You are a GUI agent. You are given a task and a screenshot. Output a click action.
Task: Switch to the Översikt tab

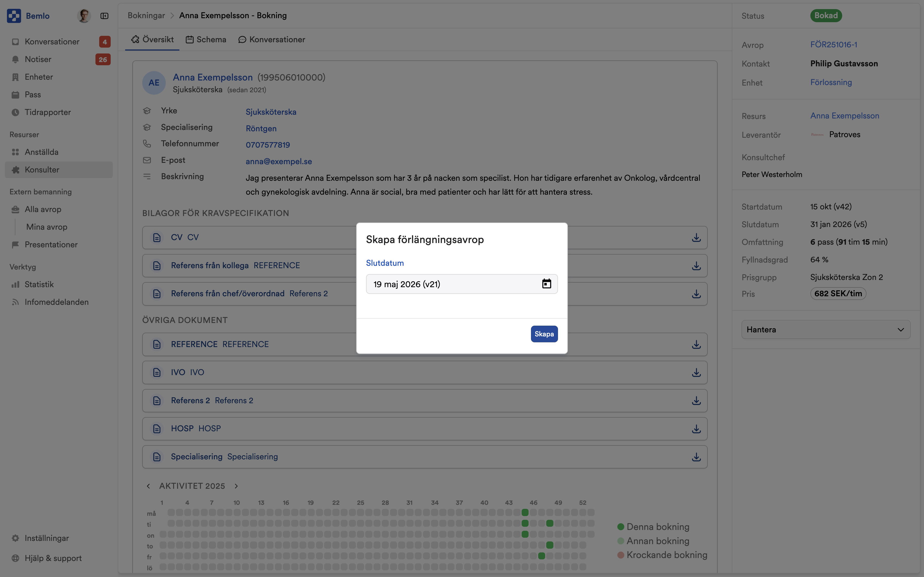coord(152,39)
